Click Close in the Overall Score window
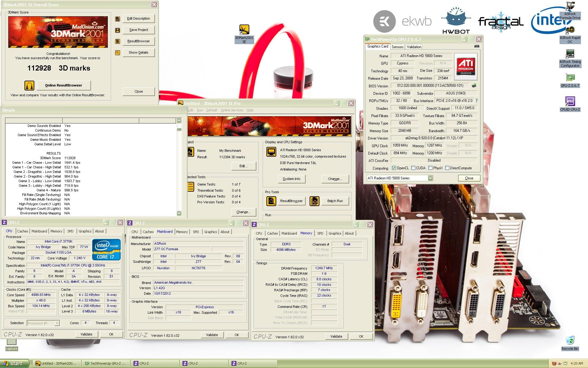This screenshot has height=368, width=588. [x=138, y=92]
